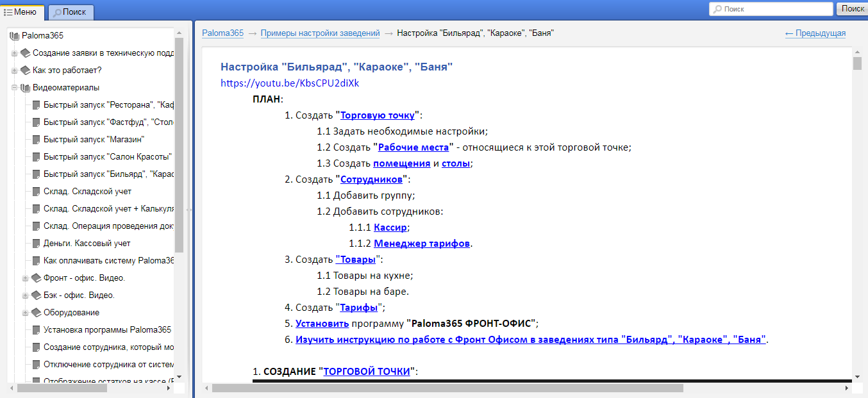Expand Фронт - офис. Видео. node
The height and width of the screenshot is (398, 868).
tap(25, 278)
